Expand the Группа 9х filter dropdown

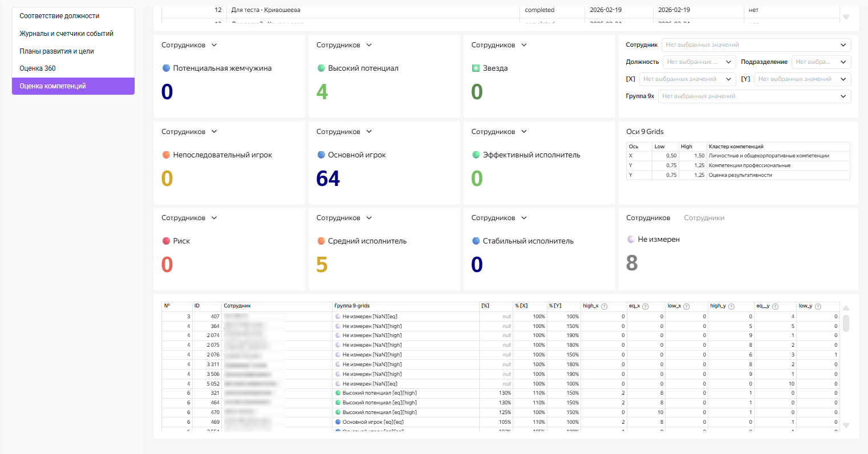pos(754,96)
